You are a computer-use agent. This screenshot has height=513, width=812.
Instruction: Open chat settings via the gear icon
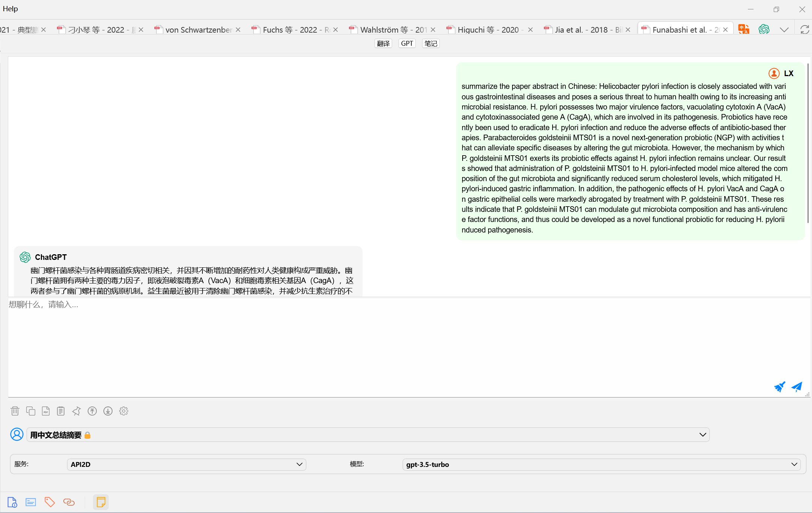pos(124,411)
